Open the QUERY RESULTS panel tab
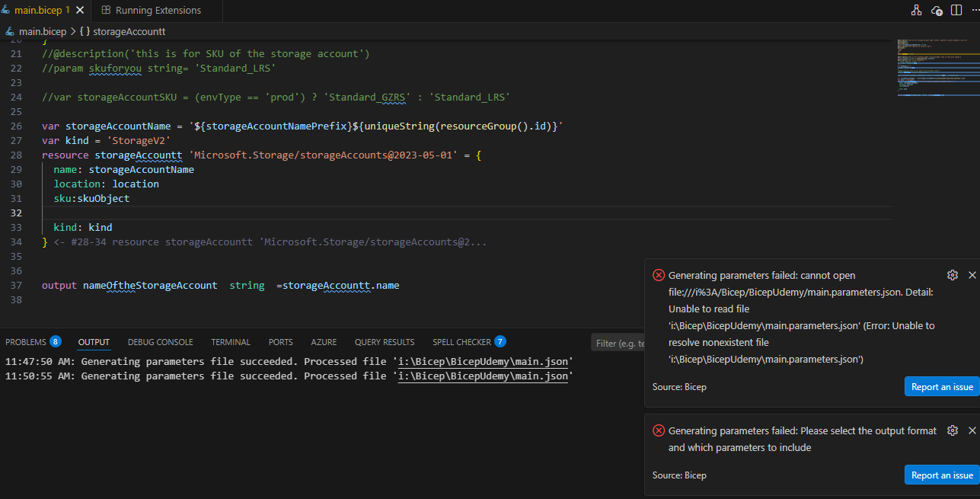980x499 pixels. point(385,342)
